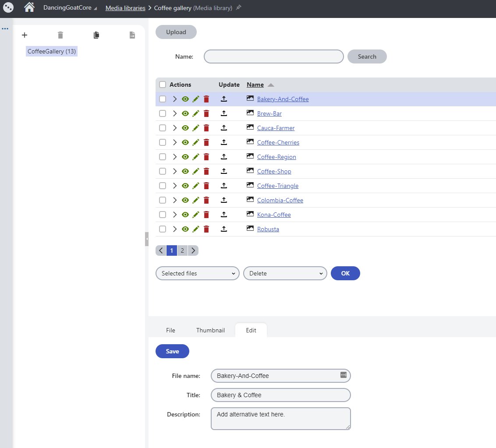Click update upload icon for Coffee-Shop
This screenshot has width=496, height=448.
224,171
